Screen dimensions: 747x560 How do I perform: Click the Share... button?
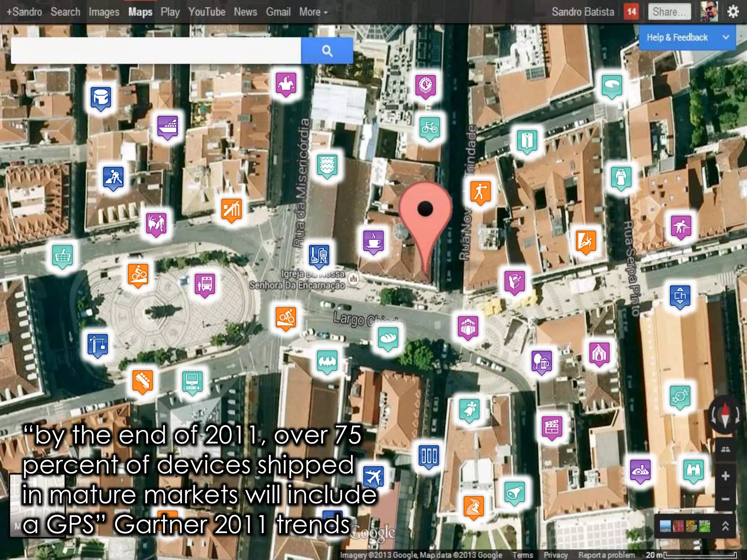669,12
